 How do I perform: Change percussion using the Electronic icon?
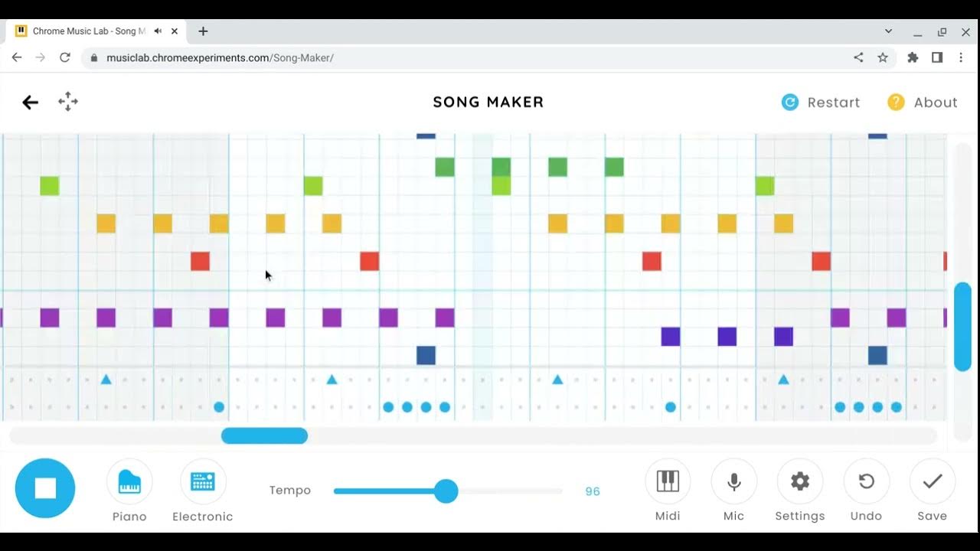point(203,482)
